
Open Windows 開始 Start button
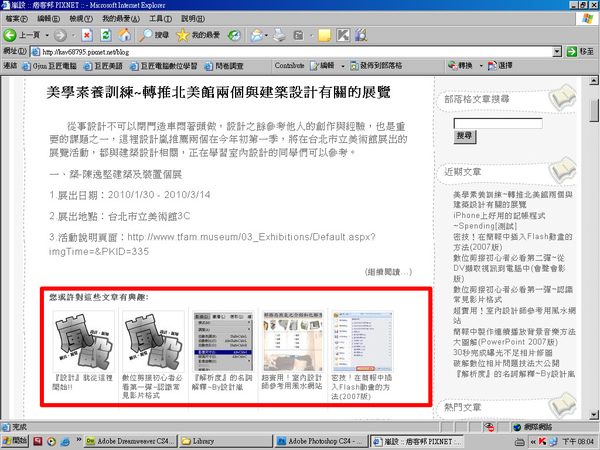(x=15, y=441)
